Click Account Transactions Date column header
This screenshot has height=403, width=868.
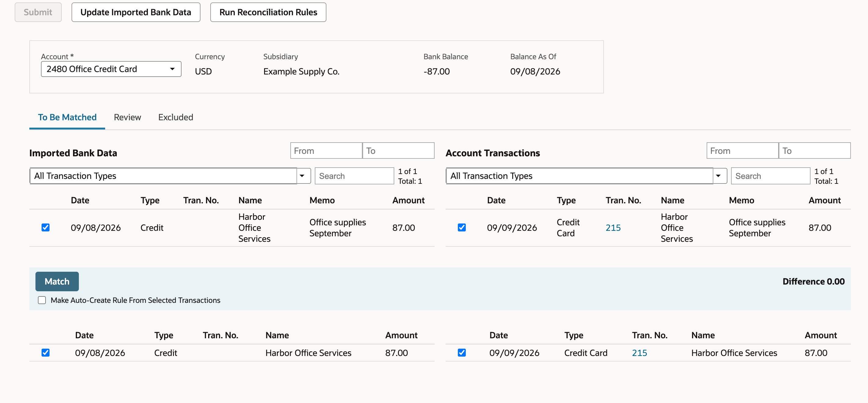tap(496, 200)
